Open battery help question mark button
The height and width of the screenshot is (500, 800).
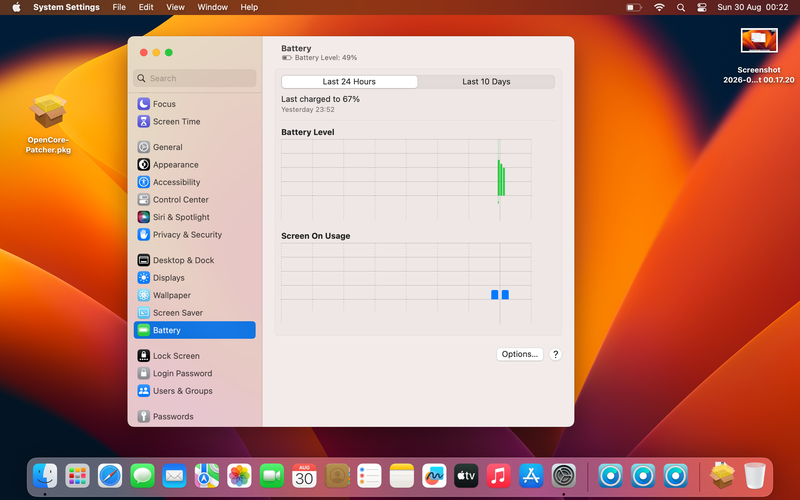tap(556, 354)
